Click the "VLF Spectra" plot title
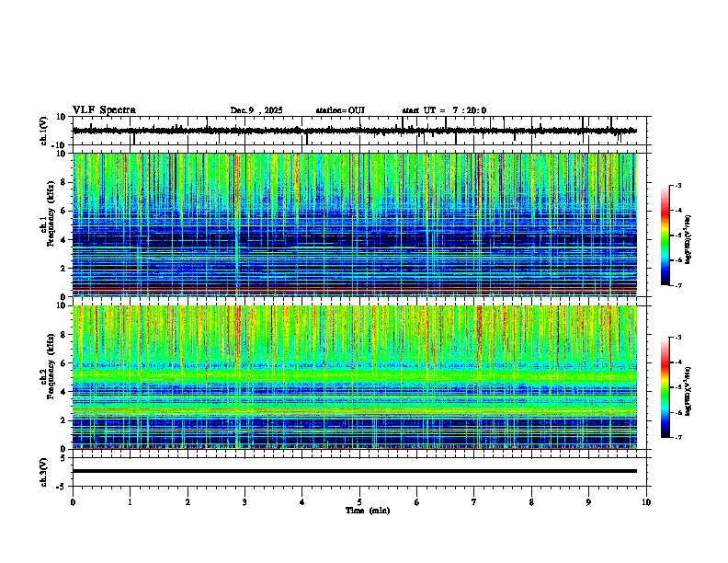 104,110
